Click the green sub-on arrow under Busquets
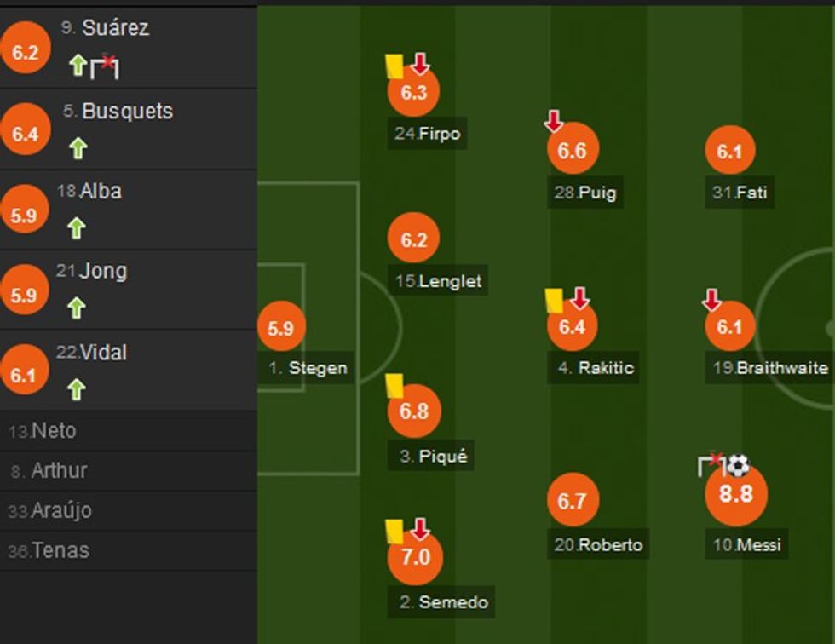 [78, 148]
